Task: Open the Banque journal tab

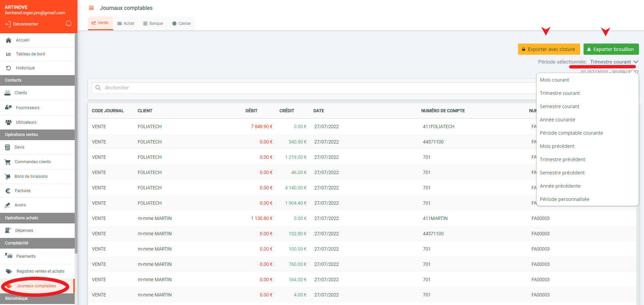Action: 153,23
